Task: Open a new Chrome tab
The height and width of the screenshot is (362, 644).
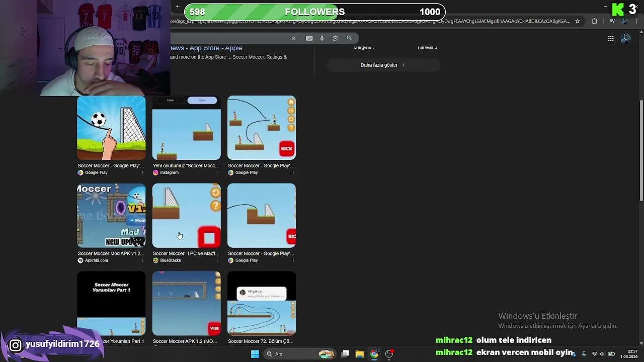Action: click(x=178, y=7)
